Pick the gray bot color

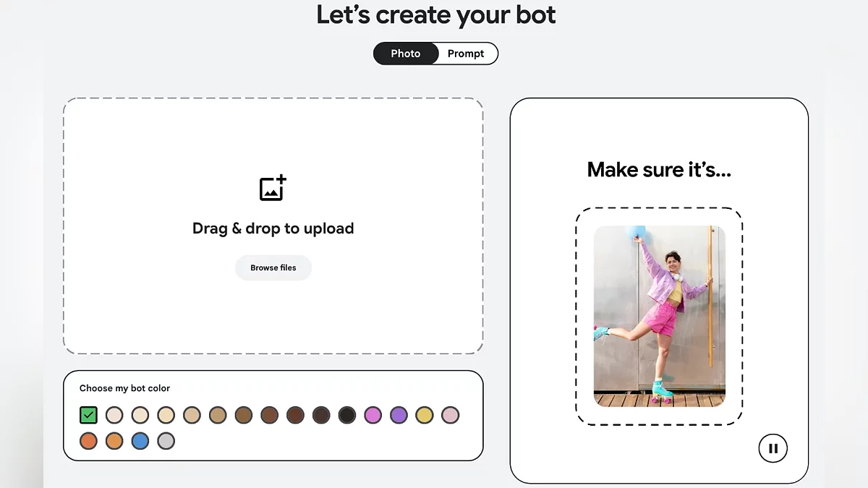pyautogui.click(x=166, y=441)
